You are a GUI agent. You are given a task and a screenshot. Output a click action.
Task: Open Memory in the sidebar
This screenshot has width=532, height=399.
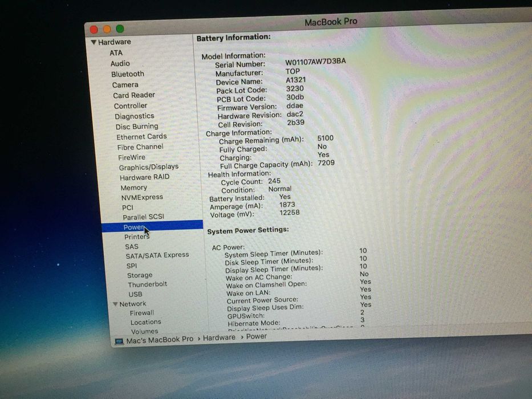[133, 188]
